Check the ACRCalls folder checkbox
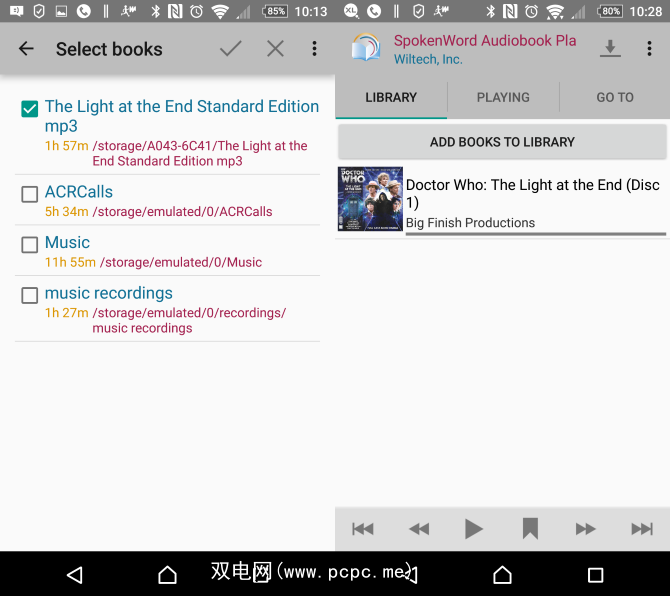670x596 pixels. (29, 194)
